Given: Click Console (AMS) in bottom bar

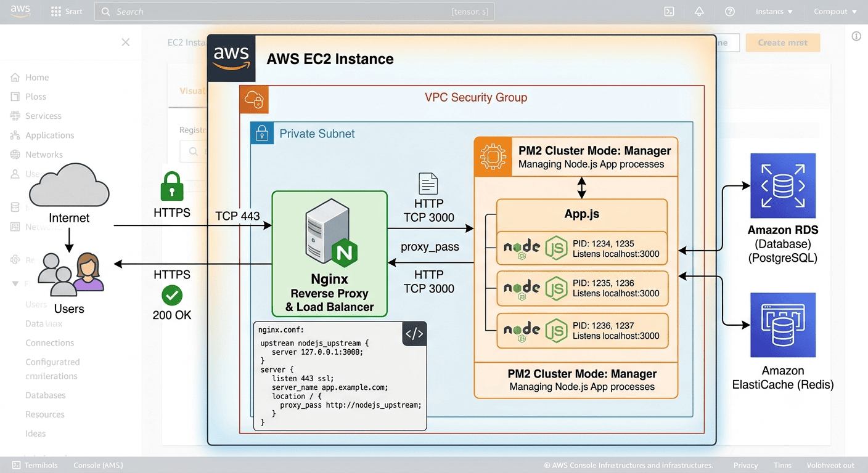Looking at the screenshot, I should click(x=98, y=466).
